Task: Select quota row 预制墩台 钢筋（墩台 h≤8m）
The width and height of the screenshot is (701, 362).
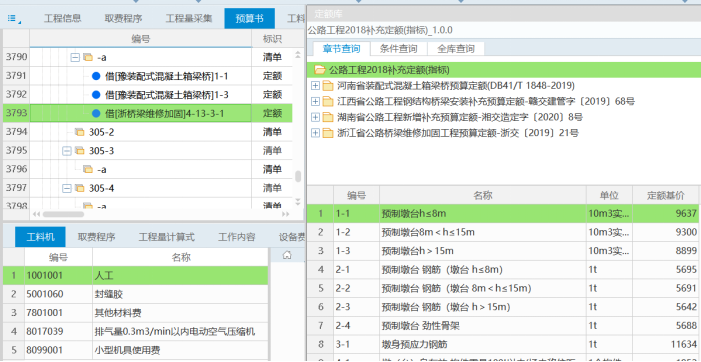Action: click(x=503, y=270)
